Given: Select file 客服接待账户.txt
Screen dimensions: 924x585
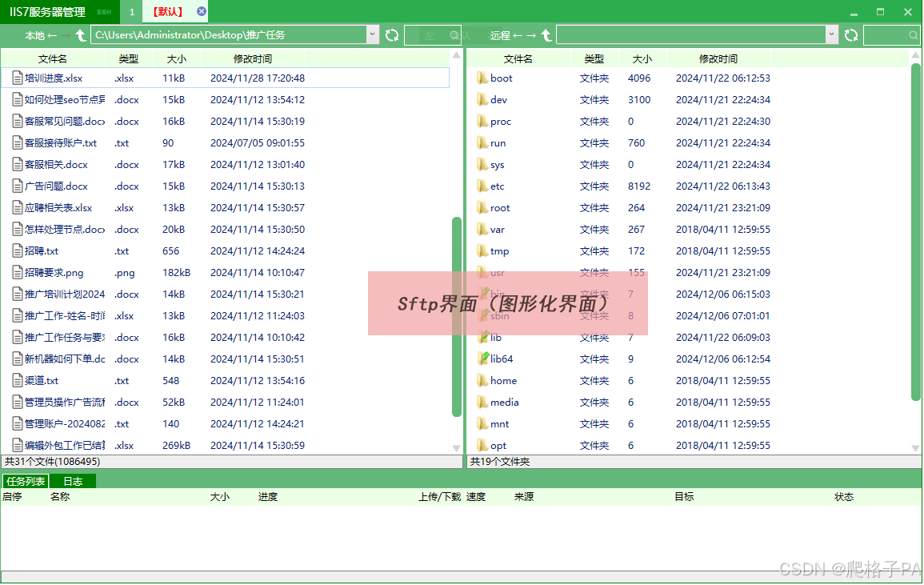Looking at the screenshot, I should pyautogui.click(x=61, y=142).
